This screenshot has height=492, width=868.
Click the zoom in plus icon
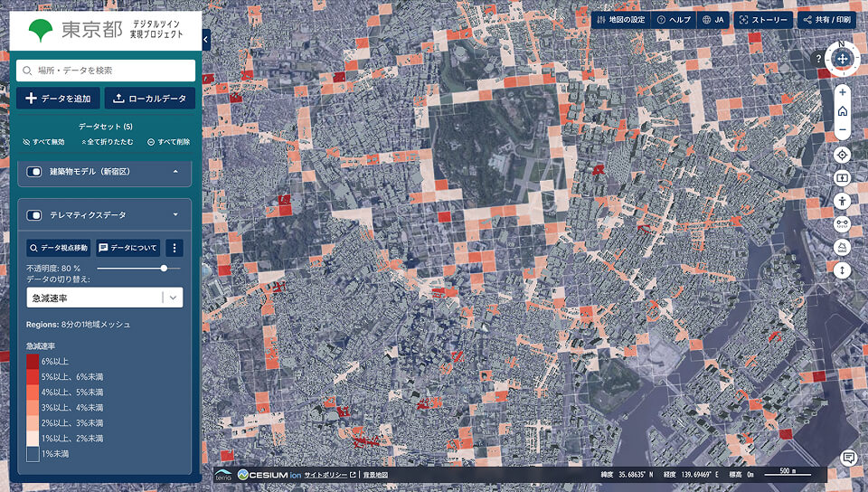pyautogui.click(x=842, y=91)
